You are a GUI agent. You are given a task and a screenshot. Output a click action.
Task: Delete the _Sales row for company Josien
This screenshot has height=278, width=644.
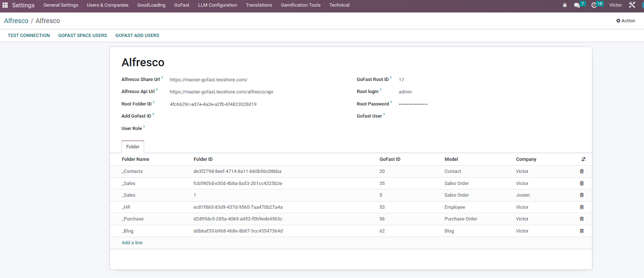(x=582, y=195)
